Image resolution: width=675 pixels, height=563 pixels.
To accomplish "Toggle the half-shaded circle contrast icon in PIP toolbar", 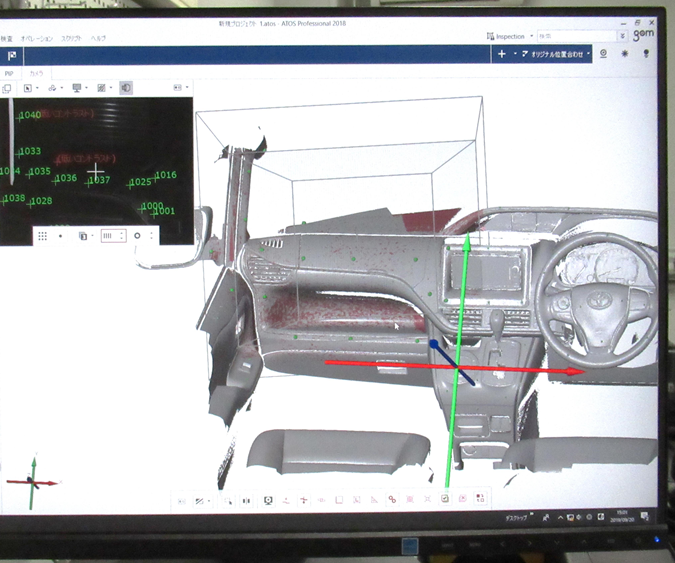I will click(126, 88).
